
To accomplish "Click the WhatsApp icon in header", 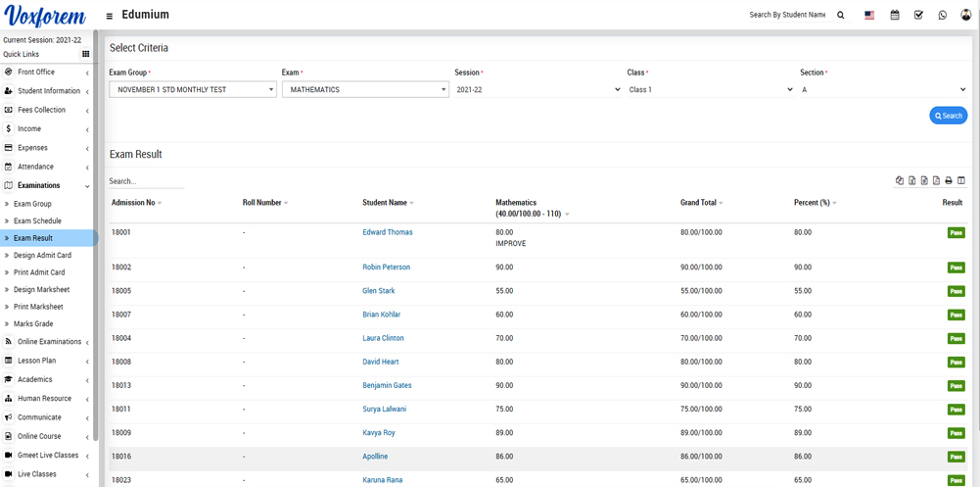I will coord(943,16).
